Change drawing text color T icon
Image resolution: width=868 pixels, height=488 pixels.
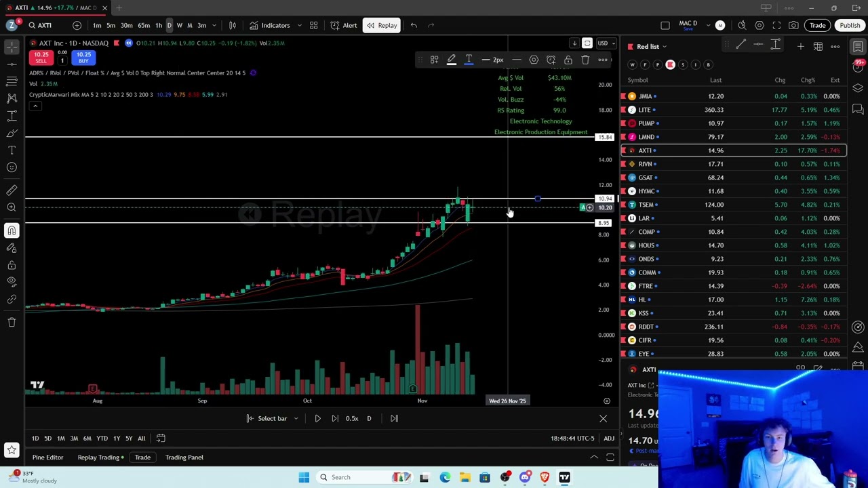[x=469, y=60]
